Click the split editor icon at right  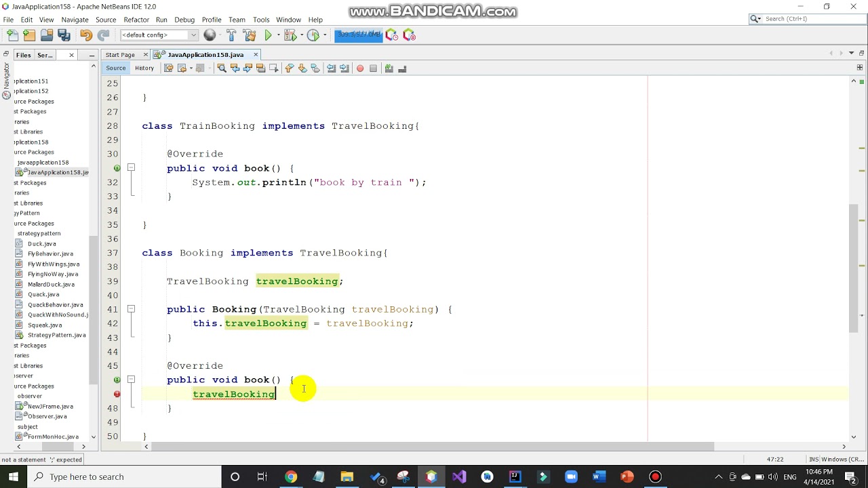tap(859, 68)
